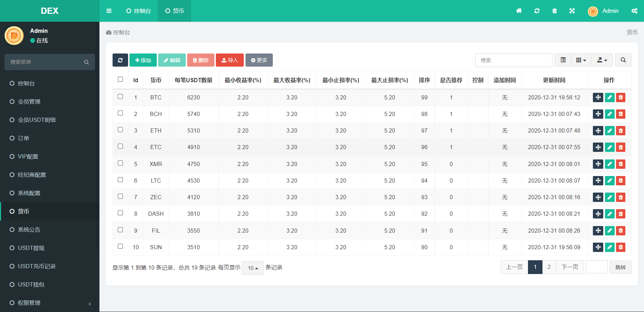
Task: Click the 跳转 jump button
Action: coord(621,267)
